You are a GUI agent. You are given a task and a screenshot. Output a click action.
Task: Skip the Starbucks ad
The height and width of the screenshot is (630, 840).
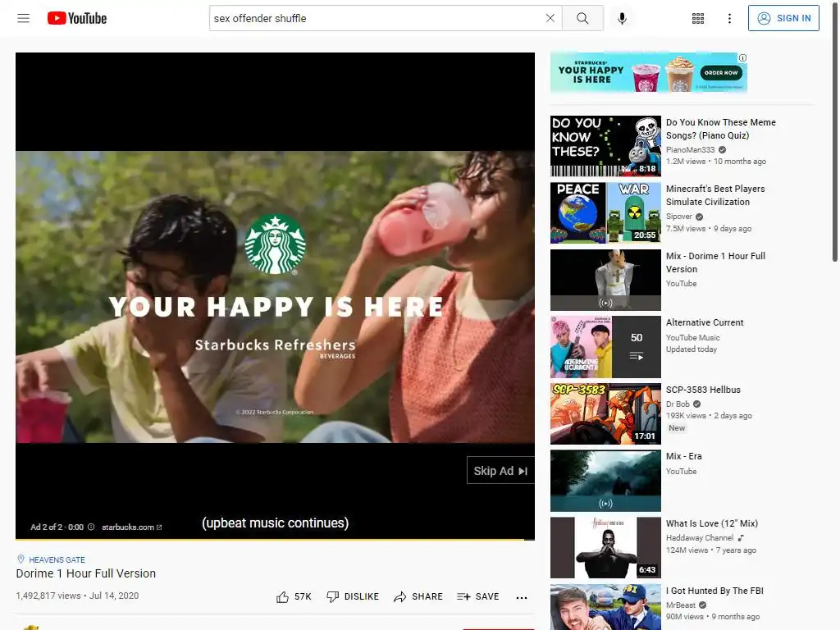pyautogui.click(x=500, y=470)
